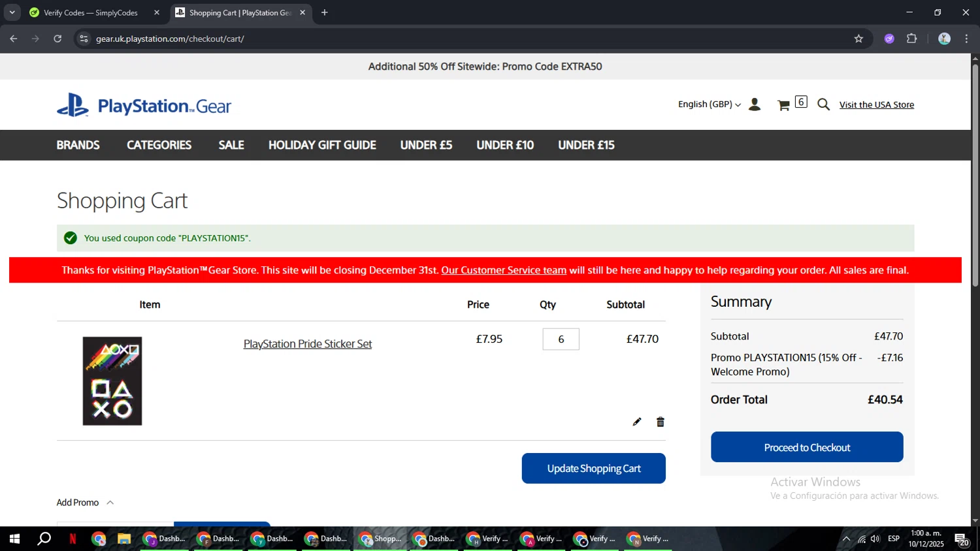The height and width of the screenshot is (551, 980).
Task: Open the Our Customer Service team link
Action: [x=504, y=270]
